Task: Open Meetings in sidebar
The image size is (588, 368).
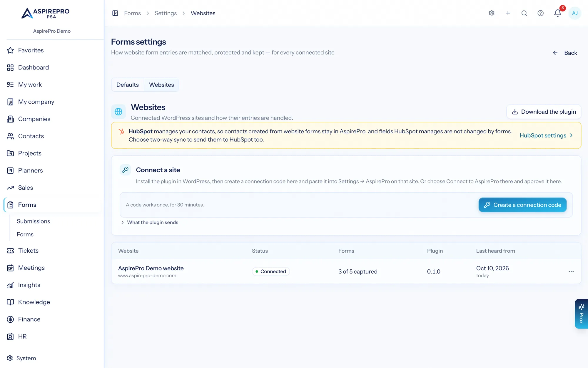Action: (52, 268)
